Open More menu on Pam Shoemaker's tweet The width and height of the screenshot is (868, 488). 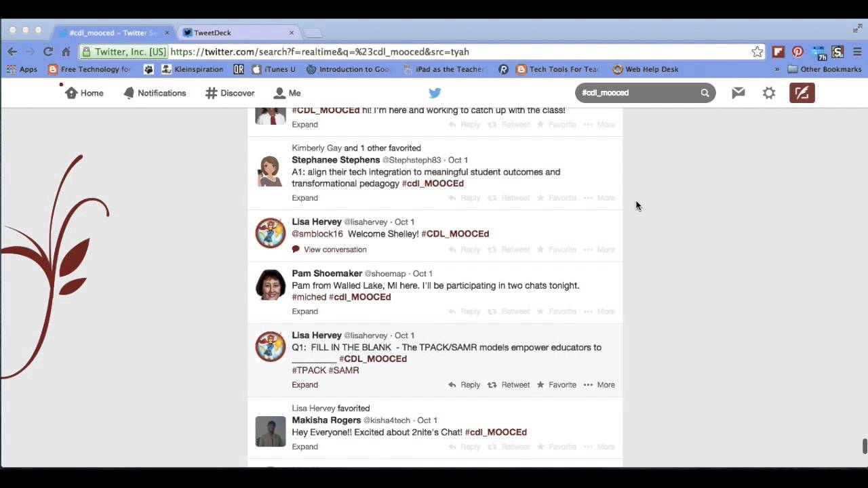pos(599,311)
